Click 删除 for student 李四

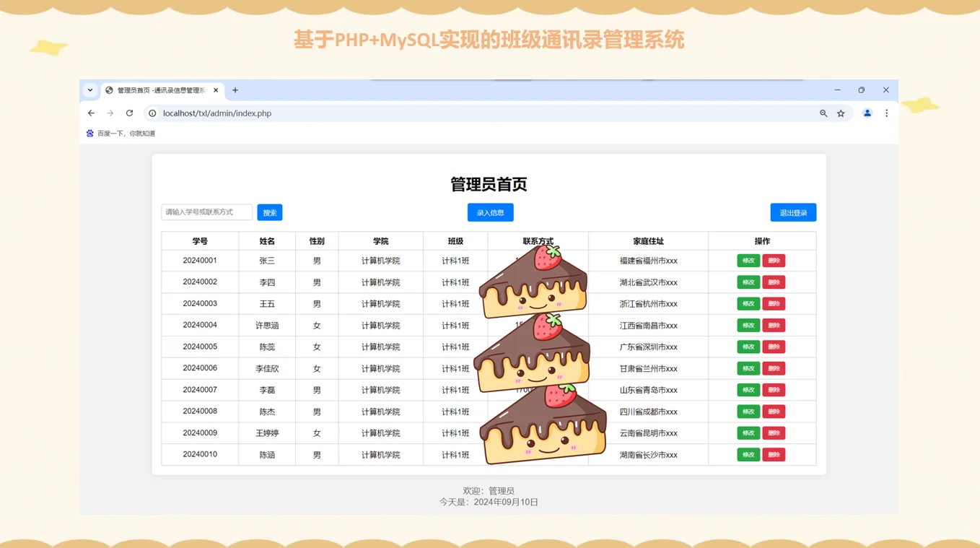[x=774, y=282]
